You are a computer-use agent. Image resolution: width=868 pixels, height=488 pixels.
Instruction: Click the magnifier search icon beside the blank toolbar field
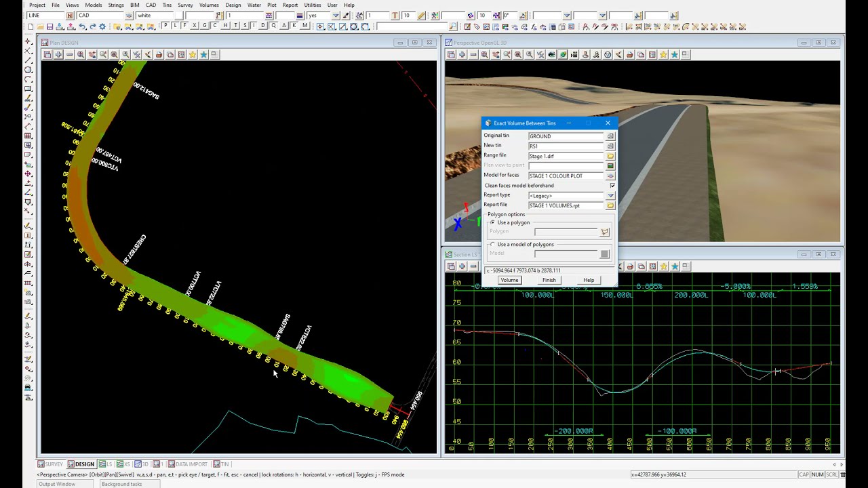pyautogui.click(x=453, y=26)
